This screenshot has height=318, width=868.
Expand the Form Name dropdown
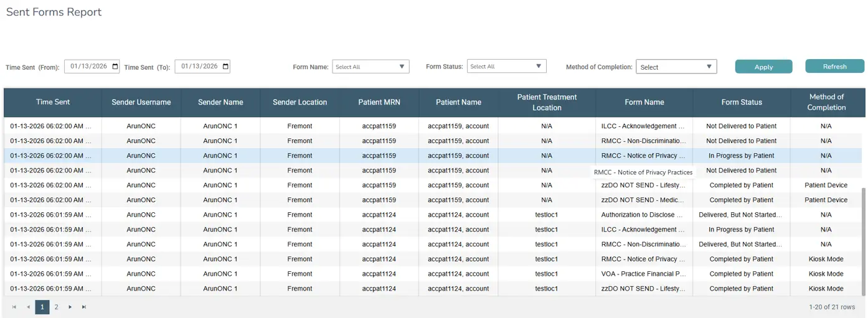(x=370, y=67)
